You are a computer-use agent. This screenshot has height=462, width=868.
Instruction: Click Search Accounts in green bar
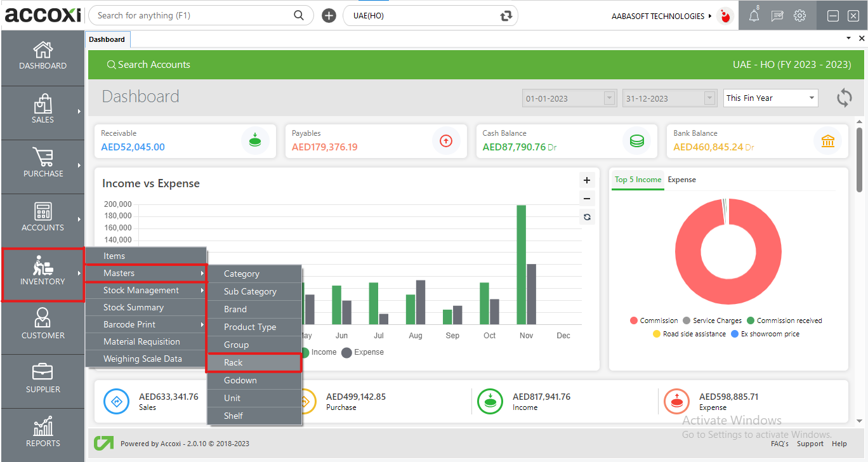tap(148, 65)
